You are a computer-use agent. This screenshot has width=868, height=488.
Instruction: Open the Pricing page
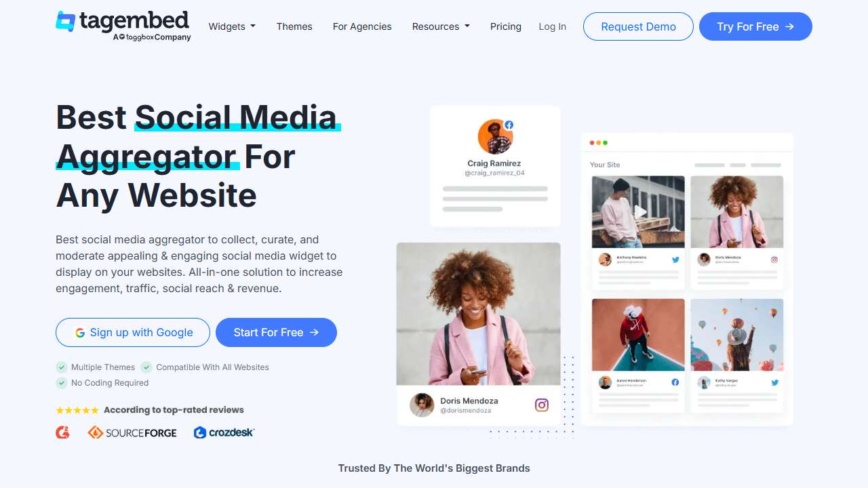[506, 26]
